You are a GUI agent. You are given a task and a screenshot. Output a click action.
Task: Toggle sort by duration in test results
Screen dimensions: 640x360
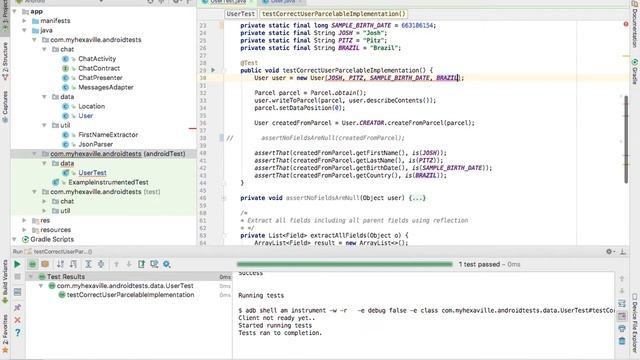coord(73,264)
